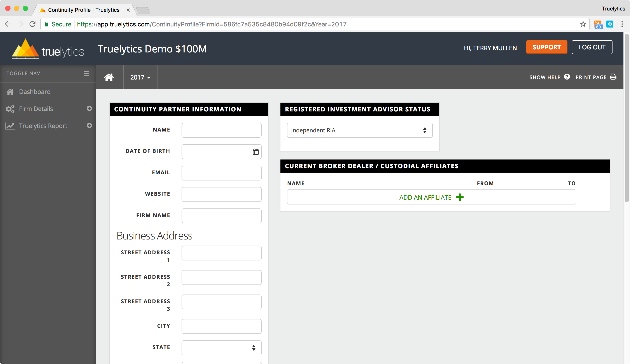Viewport: 630px width, 364px height.
Task: Click the TO column header
Action: 572,183
